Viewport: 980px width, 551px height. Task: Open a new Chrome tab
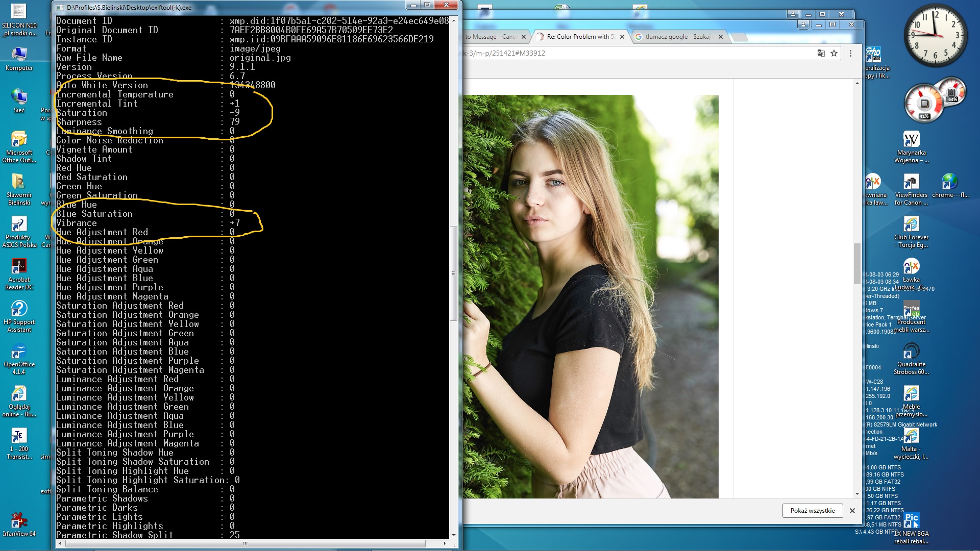[x=740, y=37]
